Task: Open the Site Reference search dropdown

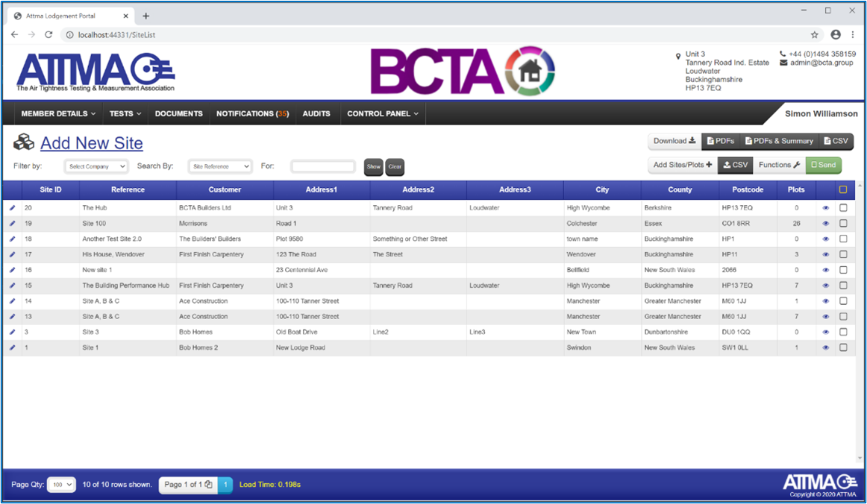Action: coord(220,166)
